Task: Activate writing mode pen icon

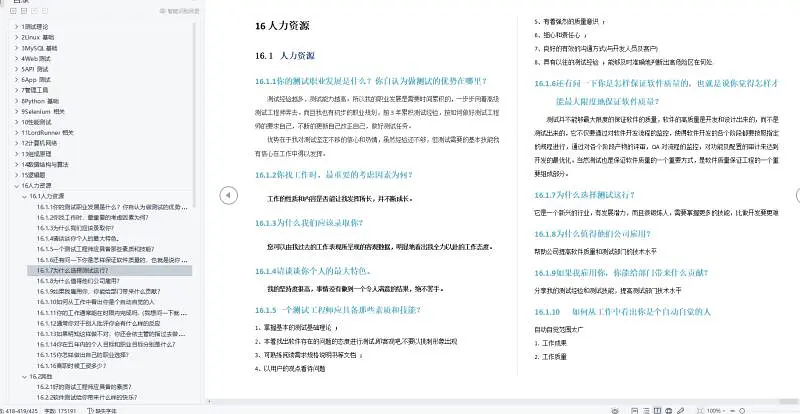Action: (681, 410)
